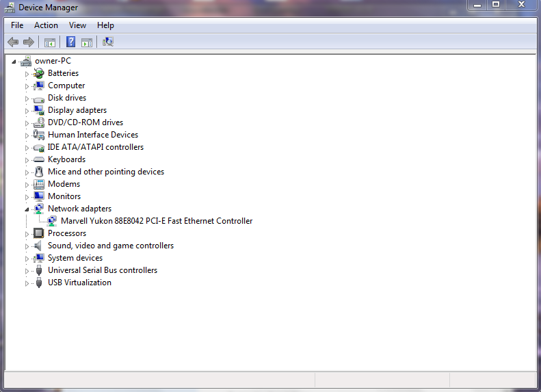The image size is (541, 392).
Task: Expand the Human Interface Devices node
Action: tap(27, 135)
